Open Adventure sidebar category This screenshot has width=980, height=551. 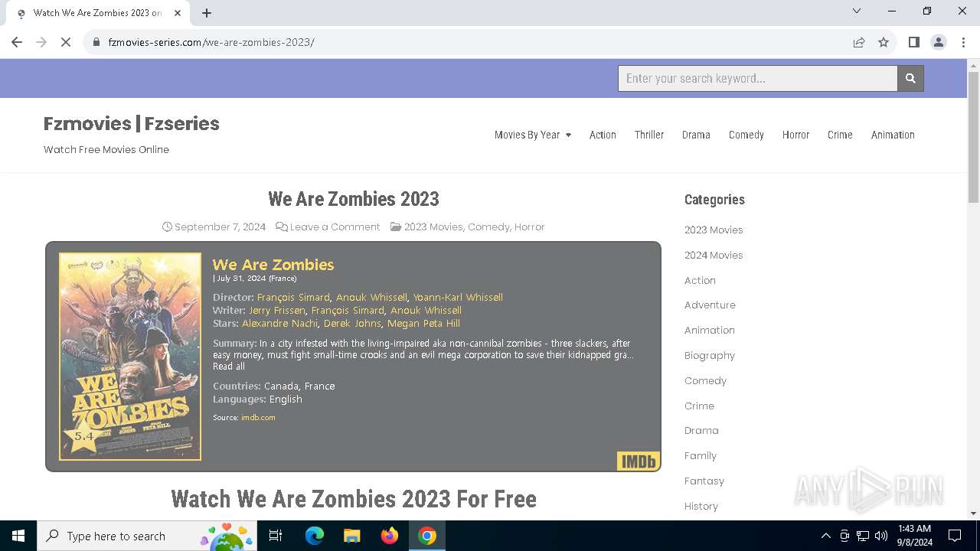click(x=710, y=305)
